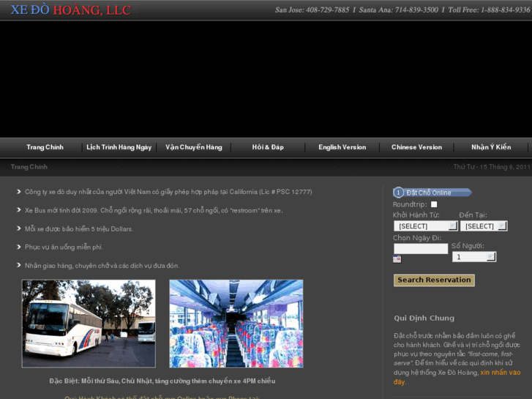Open Vận Chuyển Hàng menu

tap(194, 147)
